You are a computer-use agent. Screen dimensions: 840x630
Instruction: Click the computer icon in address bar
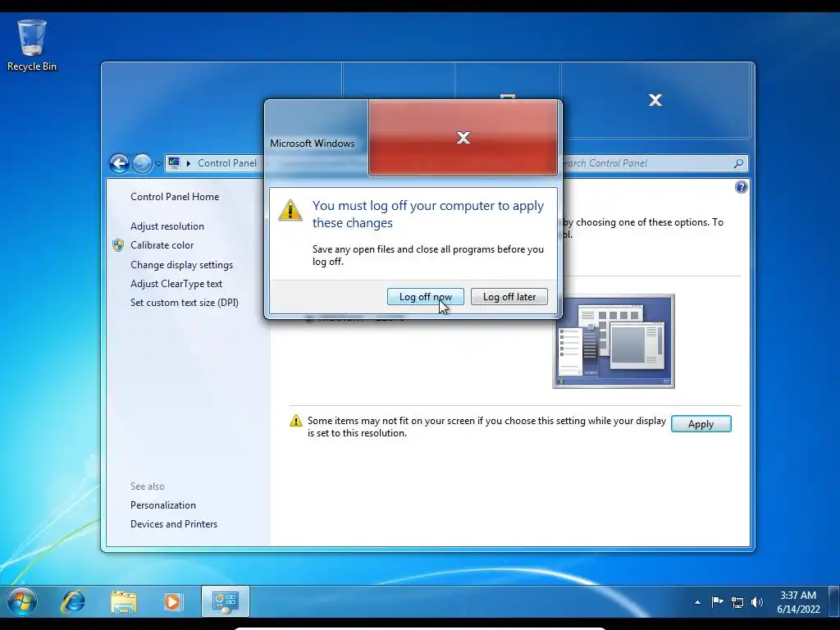point(174,162)
